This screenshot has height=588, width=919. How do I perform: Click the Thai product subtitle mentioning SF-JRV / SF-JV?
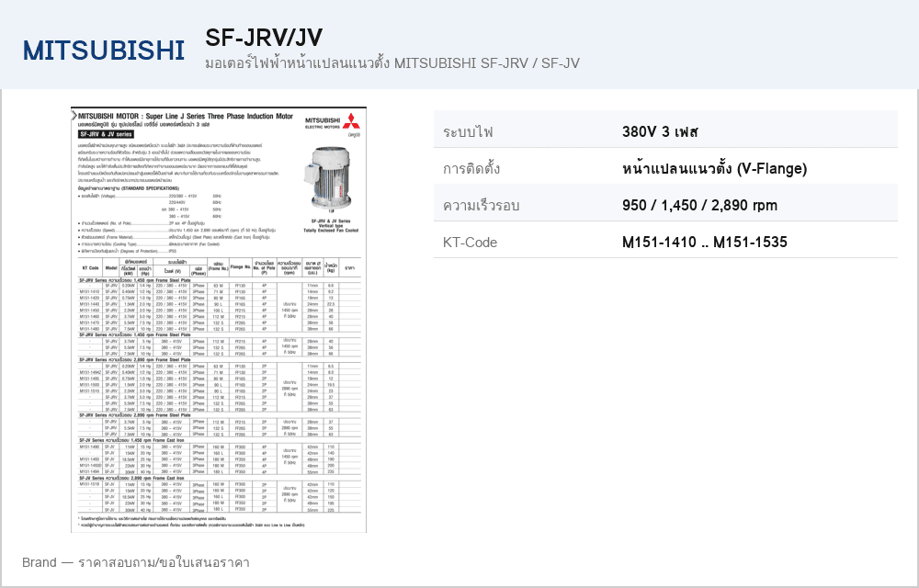tap(392, 63)
